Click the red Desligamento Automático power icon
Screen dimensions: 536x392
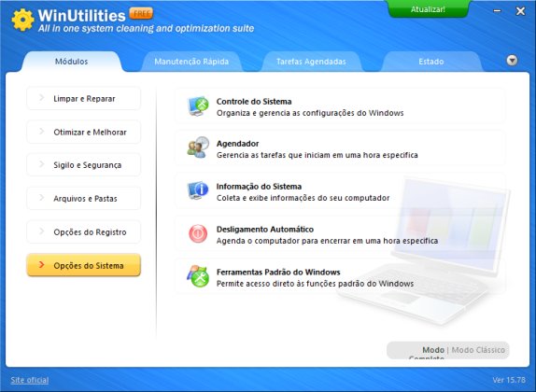point(198,233)
